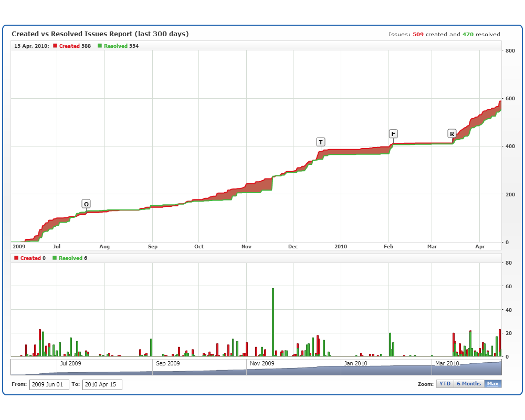Click the T event marker flag
Viewport: 525px width, 420px height.
coord(321,142)
